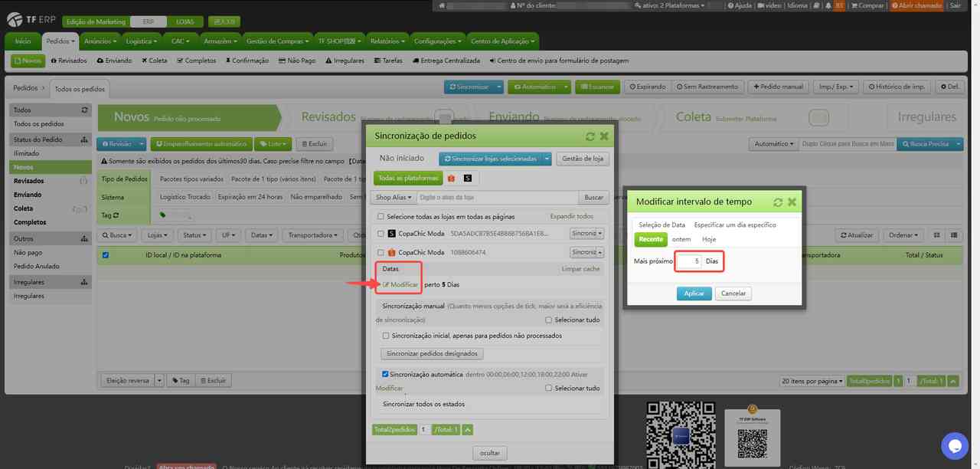Click refresh icon in Sincronização de pedidos dialog
Viewport: 980px width, 469px height.
590,136
